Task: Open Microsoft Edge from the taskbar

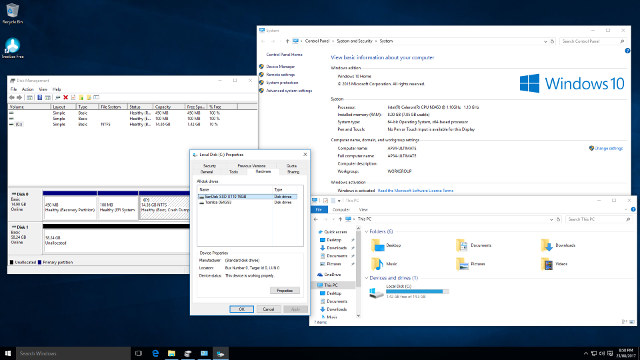Action: coord(155,353)
